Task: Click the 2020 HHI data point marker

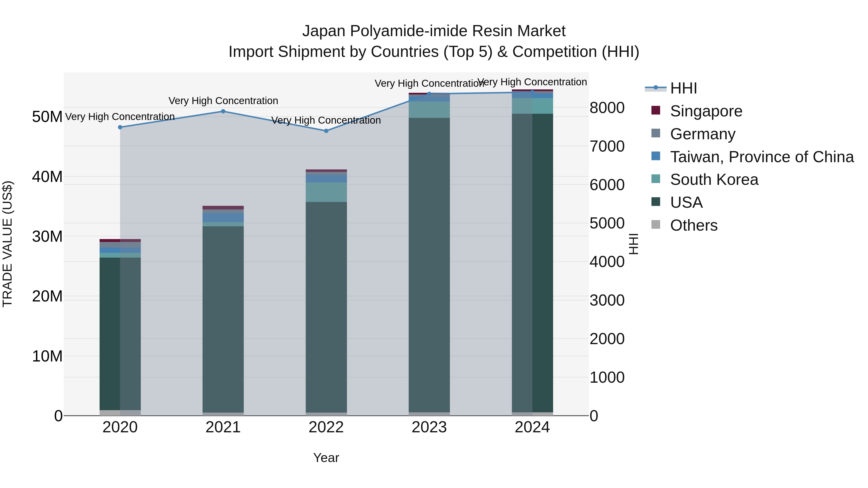Action: 120,127
